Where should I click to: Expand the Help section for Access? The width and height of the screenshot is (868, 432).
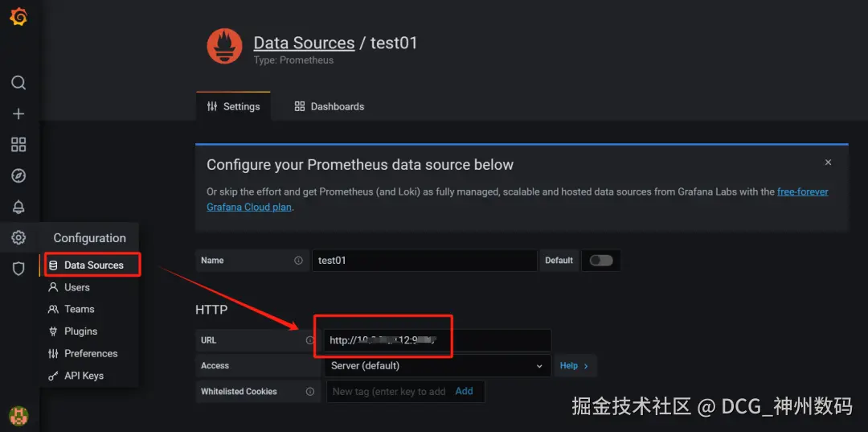574,366
